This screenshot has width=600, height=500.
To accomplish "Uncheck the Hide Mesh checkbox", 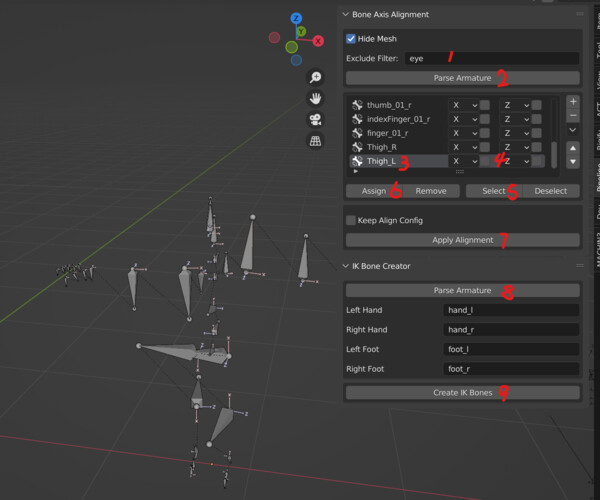I will pos(351,39).
